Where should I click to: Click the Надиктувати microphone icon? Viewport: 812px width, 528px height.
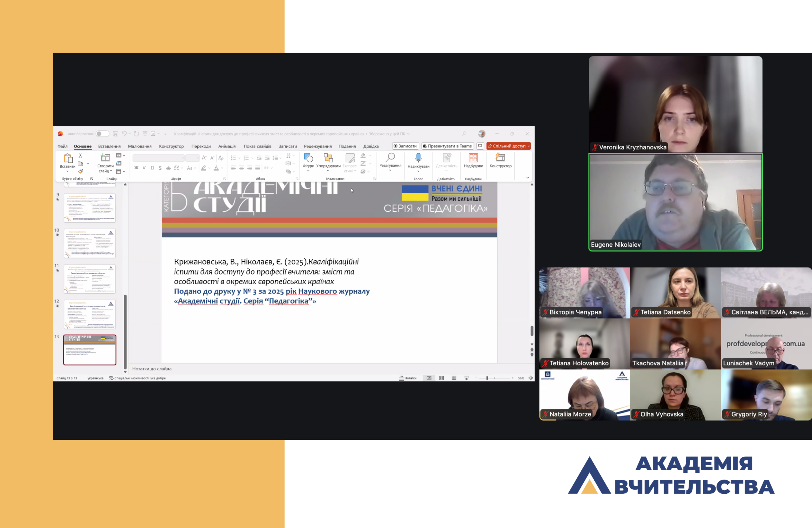(418, 158)
